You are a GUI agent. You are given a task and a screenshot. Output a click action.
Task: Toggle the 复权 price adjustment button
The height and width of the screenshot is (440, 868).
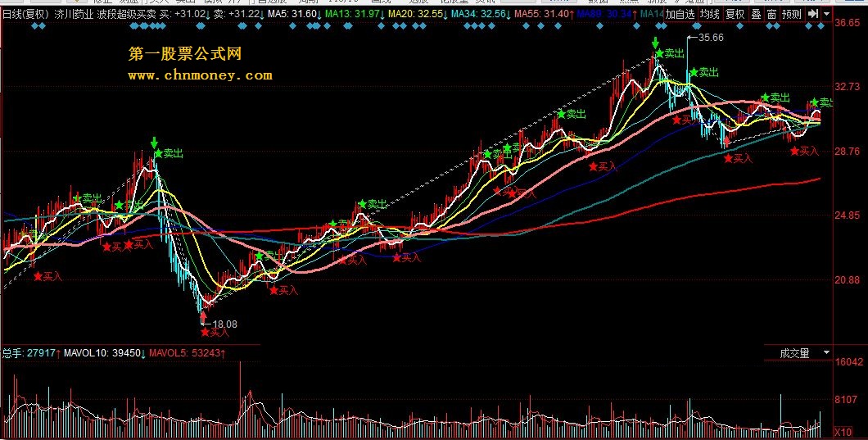(735, 14)
